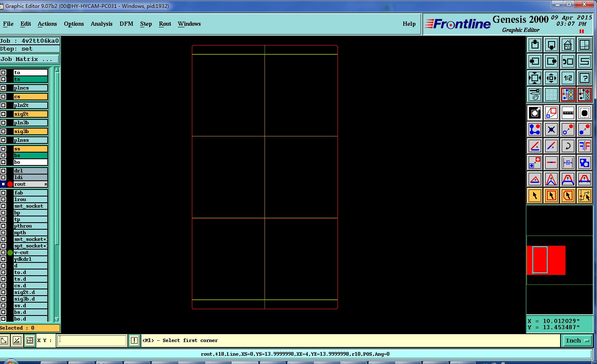Open the Analysis menu
The width and height of the screenshot is (597, 364).
click(102, 24)
